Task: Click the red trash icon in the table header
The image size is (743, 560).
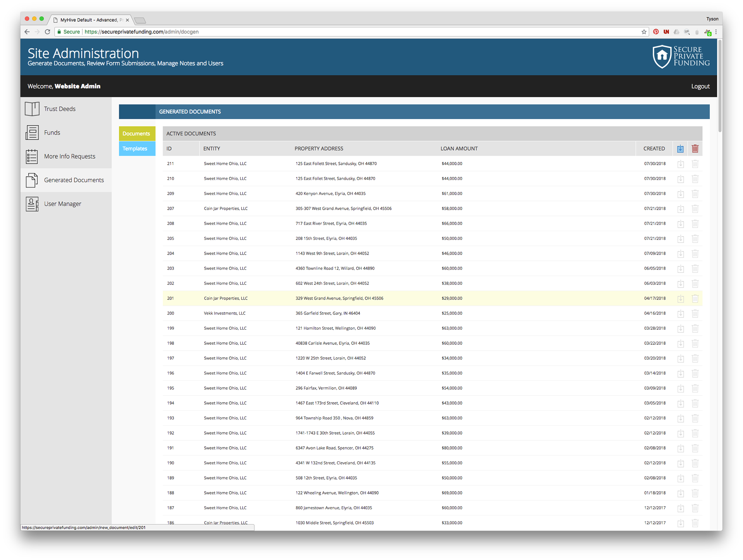Action: [695, 149]
